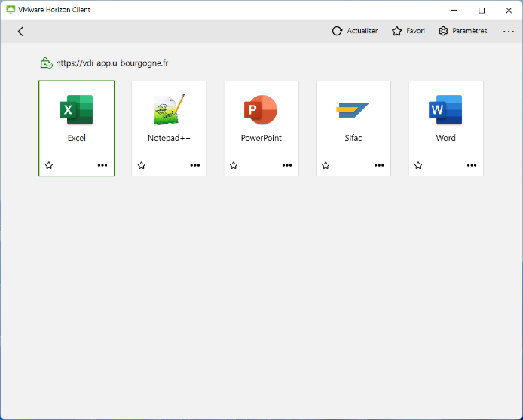
Task: Go back using the back arrow
Action: coord(20,32)
